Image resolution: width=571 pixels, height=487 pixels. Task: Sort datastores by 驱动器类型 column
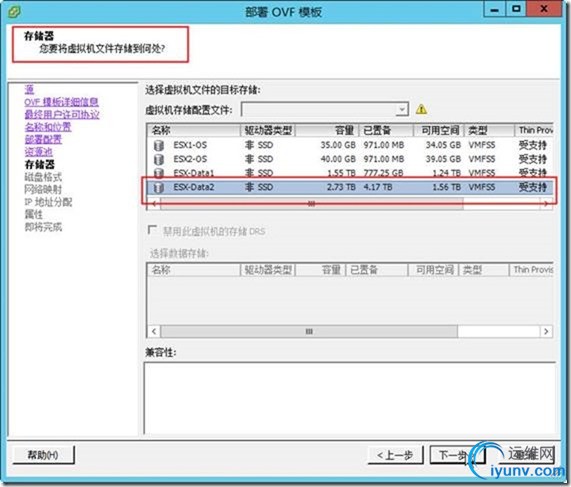coord(268,130)
